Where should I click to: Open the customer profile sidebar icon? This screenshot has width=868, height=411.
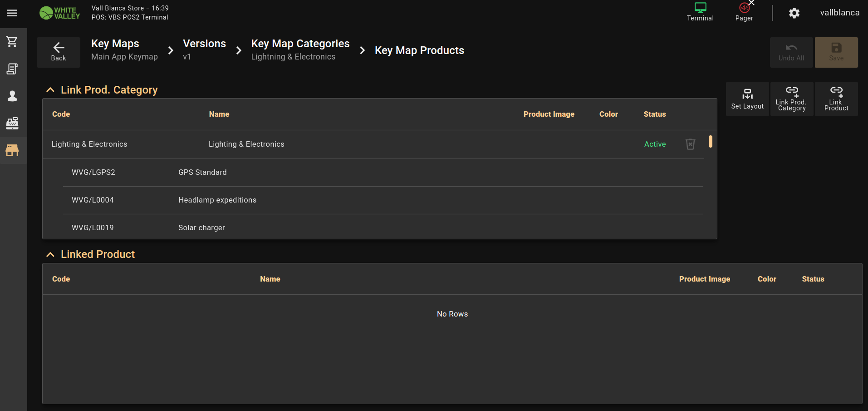click(x=12, y=96)
